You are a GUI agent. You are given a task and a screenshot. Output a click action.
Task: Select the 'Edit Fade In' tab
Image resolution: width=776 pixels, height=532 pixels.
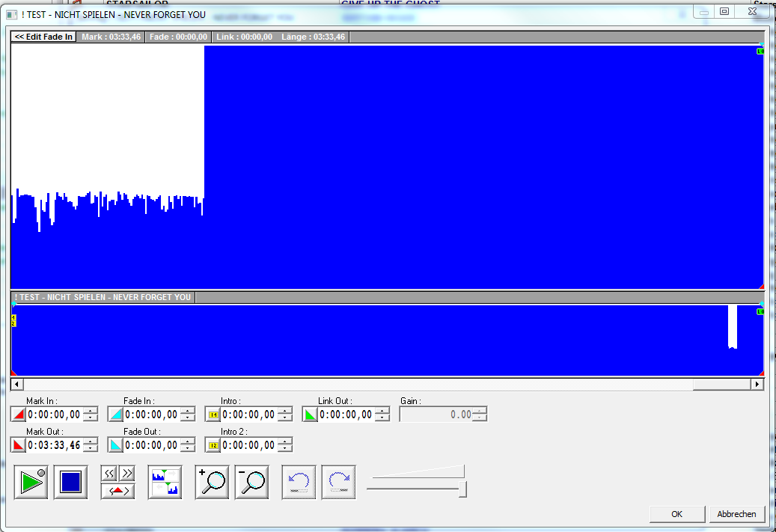tap(43, 37)
